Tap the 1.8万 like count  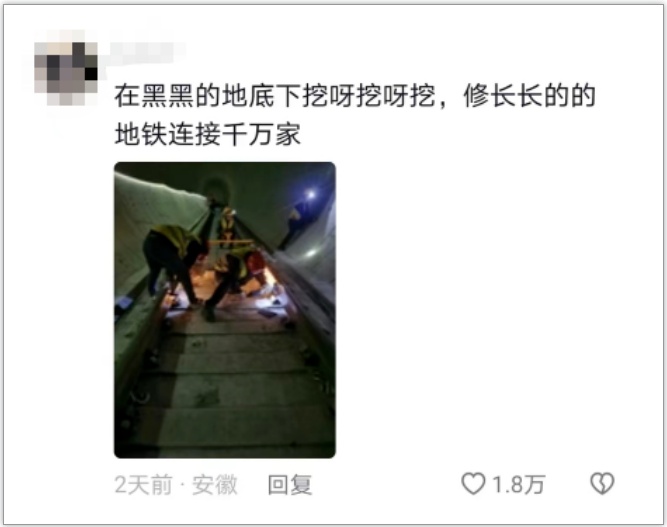pos(518,484)
